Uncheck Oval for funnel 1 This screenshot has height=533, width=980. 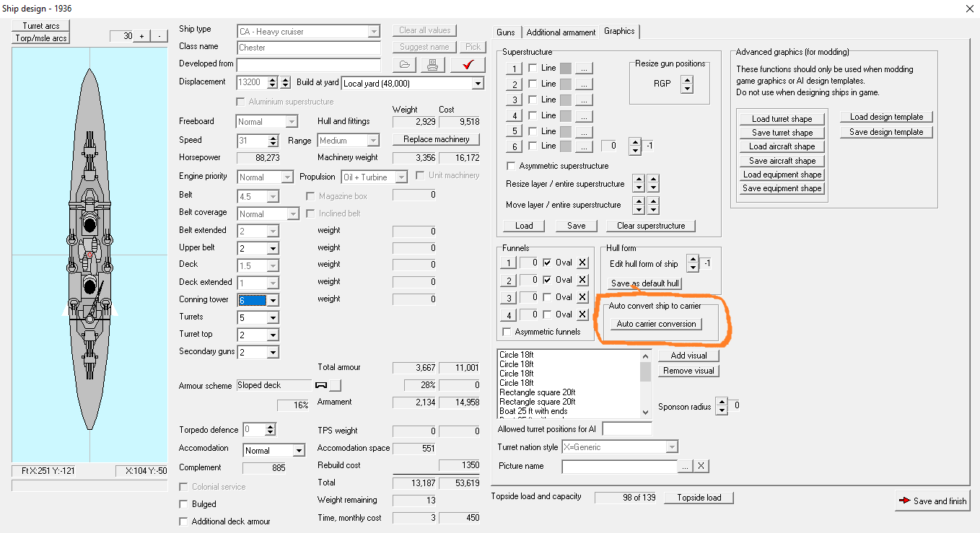pyautogui.click(x=547, y=263)
